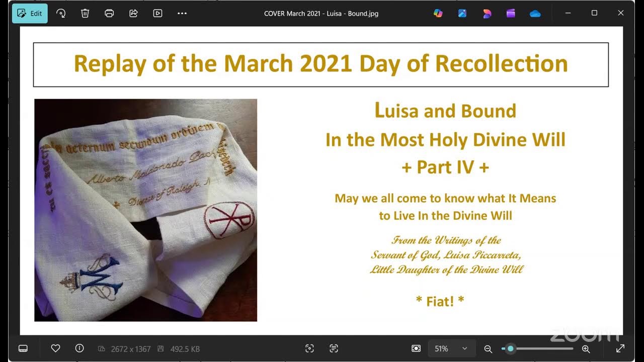Click the file name title COVER March 2021
Viewport: 644px width, 362px height.
click(x=321, y=14)
